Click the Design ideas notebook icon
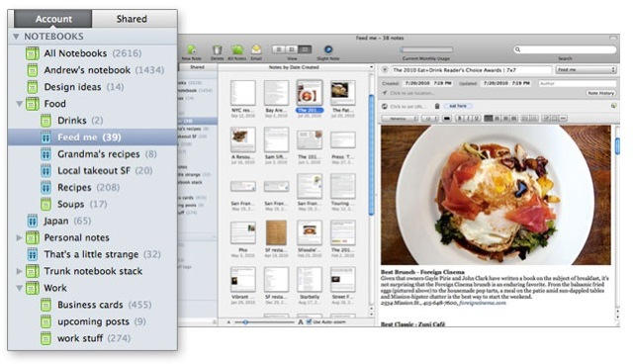 coord(33,87)
